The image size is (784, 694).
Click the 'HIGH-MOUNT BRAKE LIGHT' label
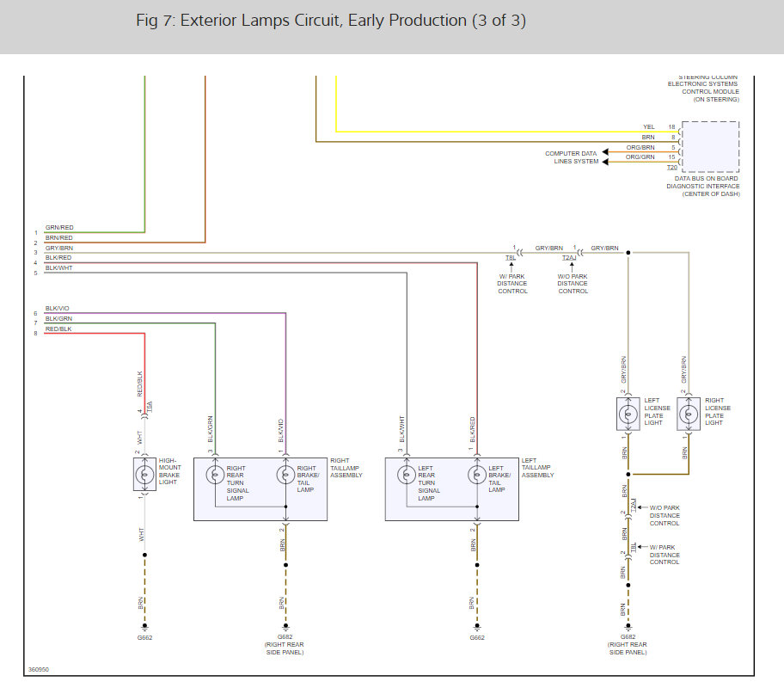tap(169, 471)
